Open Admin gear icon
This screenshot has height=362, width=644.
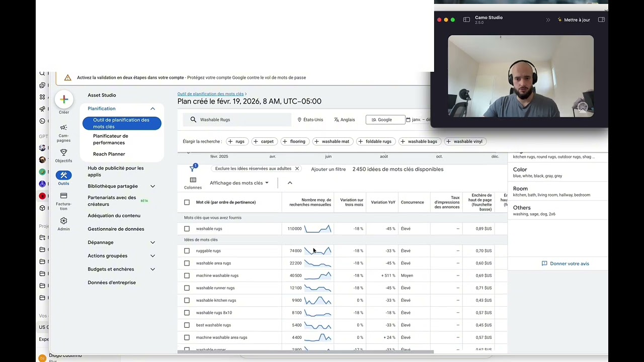[63, 221]
